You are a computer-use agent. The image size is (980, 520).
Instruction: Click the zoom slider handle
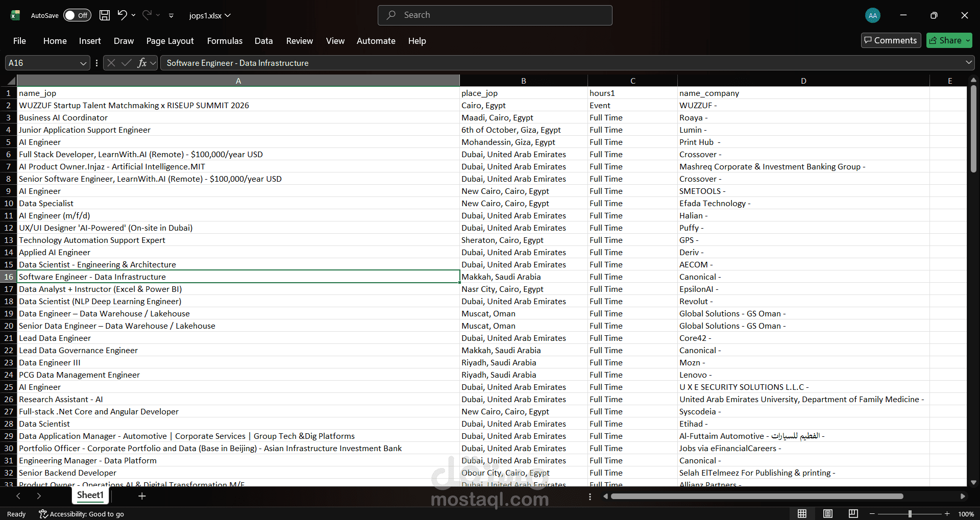pos(910,514)
